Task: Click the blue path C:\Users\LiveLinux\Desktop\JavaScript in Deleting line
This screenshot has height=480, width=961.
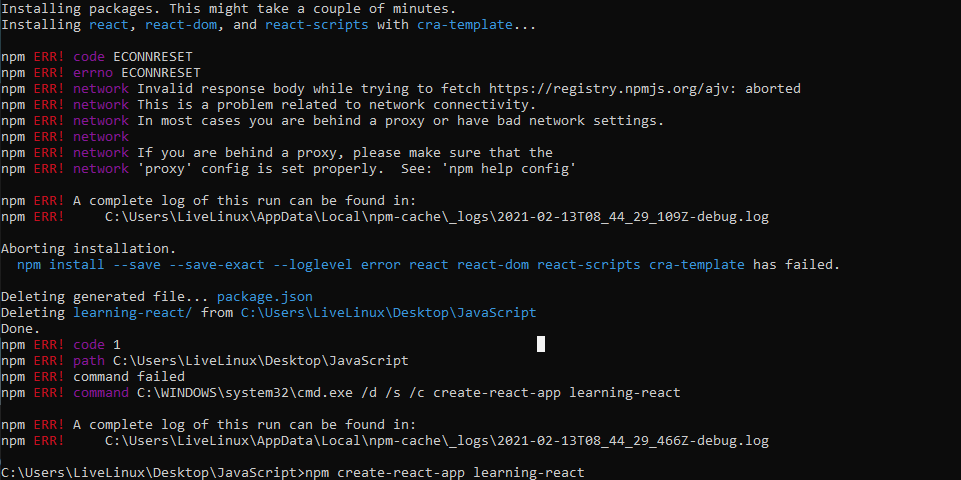Action: coord(388,313)
